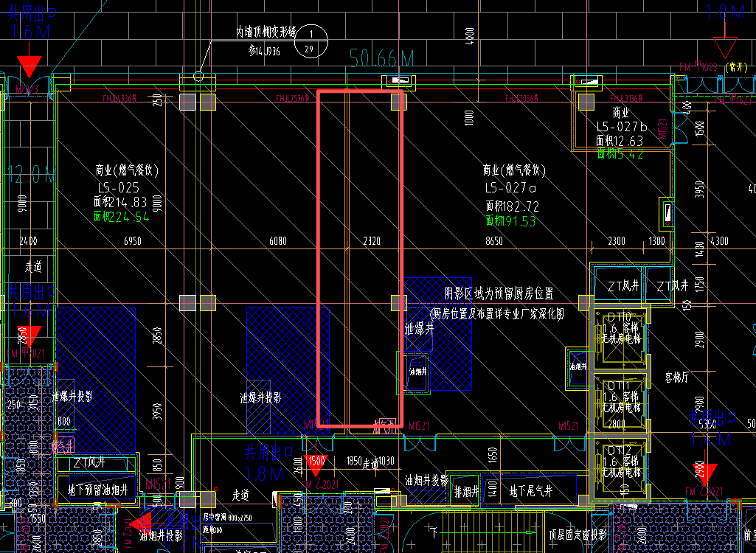
Task: Click the hollow red triangle marker at top right
Action: pyautogui.click(x=725, y=48)
